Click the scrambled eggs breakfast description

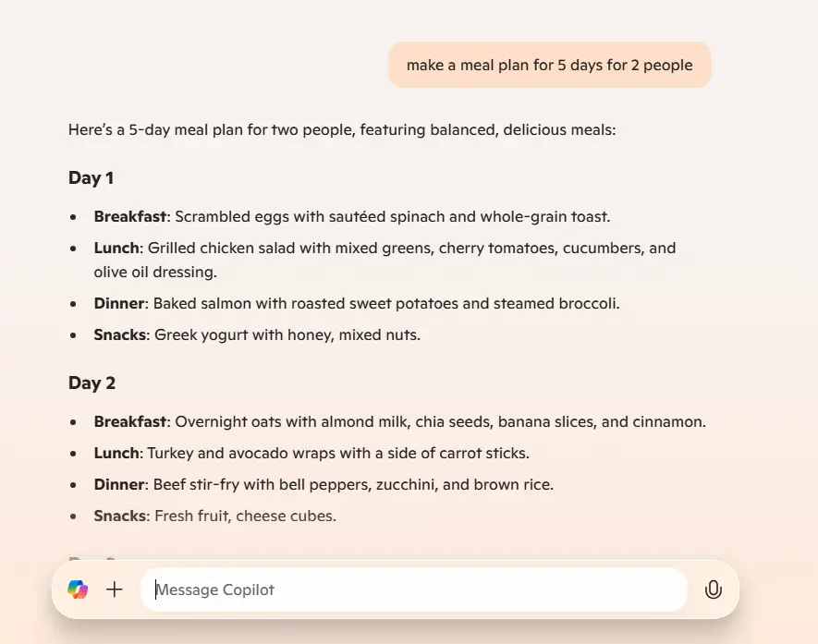tap(392, 217)
